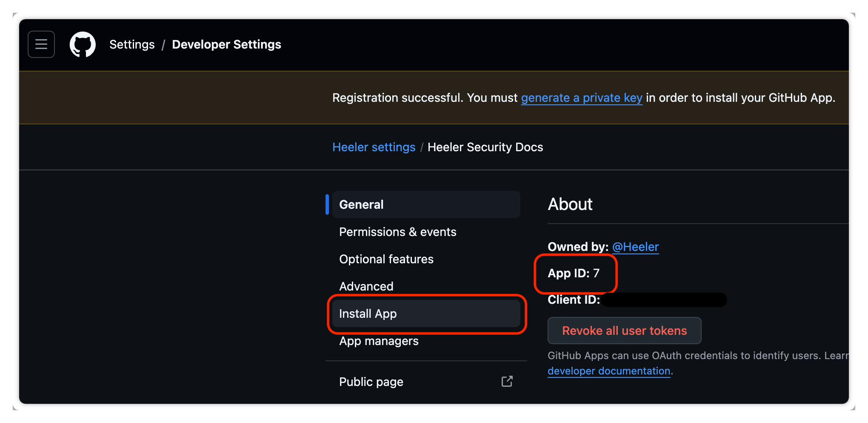The image size is (868, 423).
Task: Select Install App in the sidebar
Action: pyautogui.click(x=426, y=314)
